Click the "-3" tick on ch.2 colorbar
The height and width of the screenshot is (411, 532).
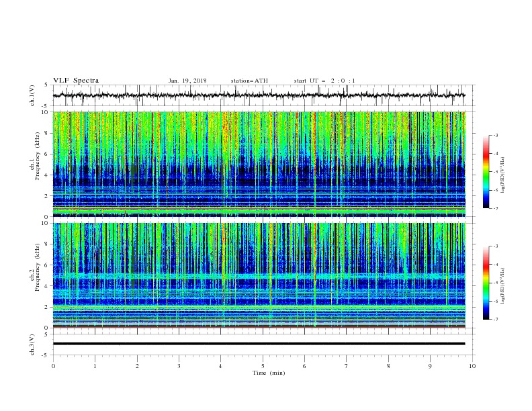click(x=496, y=246)
